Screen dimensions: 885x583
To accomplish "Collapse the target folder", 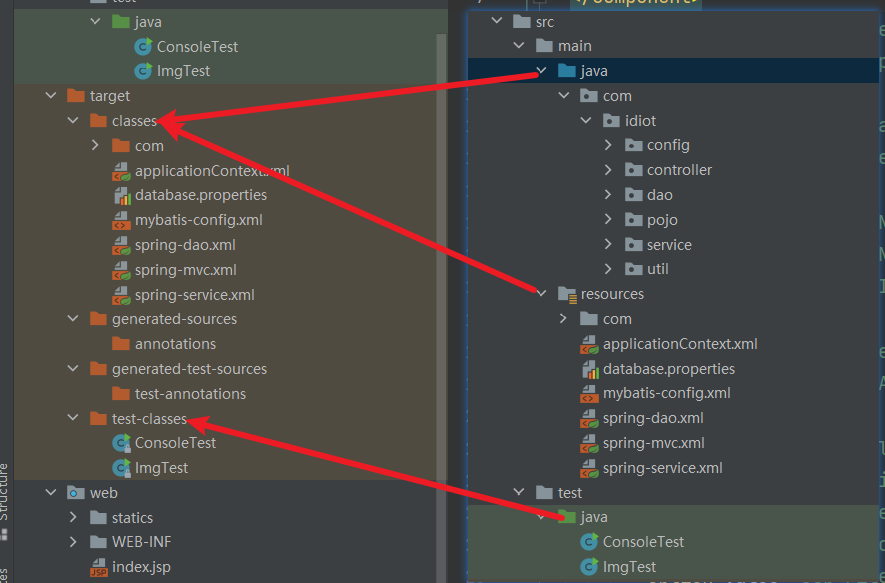I will coord(51,96).
